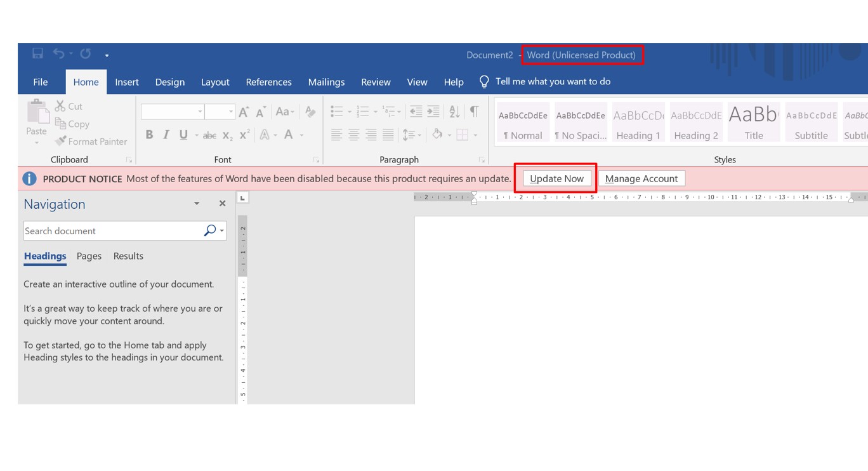This screenshot has height=471, width=868.
Task: Click the Grow Font icon
Action: pyautogui.click(x=244, y=112)
